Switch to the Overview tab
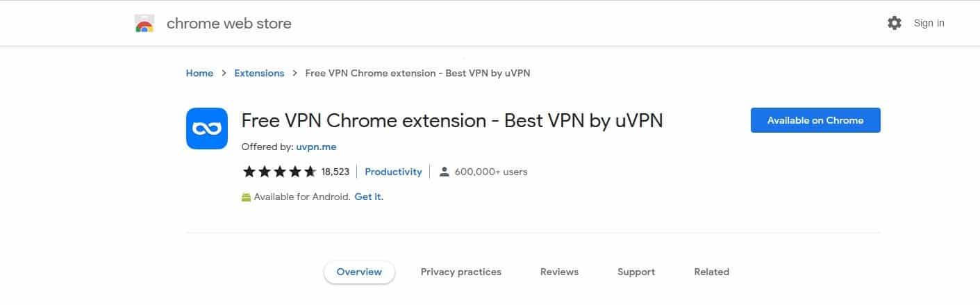This screenshot has height=305, width=980. (359, 272)
